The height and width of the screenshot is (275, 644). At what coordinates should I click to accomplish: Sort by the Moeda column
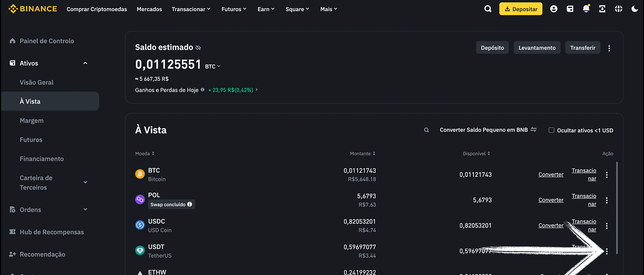tap(145, 154)
